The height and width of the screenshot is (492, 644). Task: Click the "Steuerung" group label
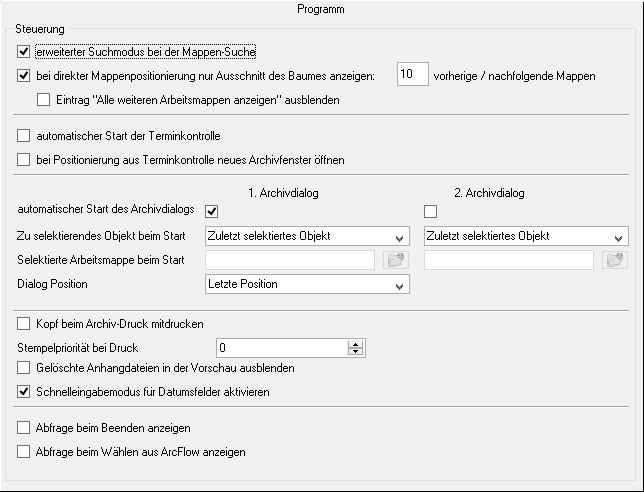pos(40,29)
